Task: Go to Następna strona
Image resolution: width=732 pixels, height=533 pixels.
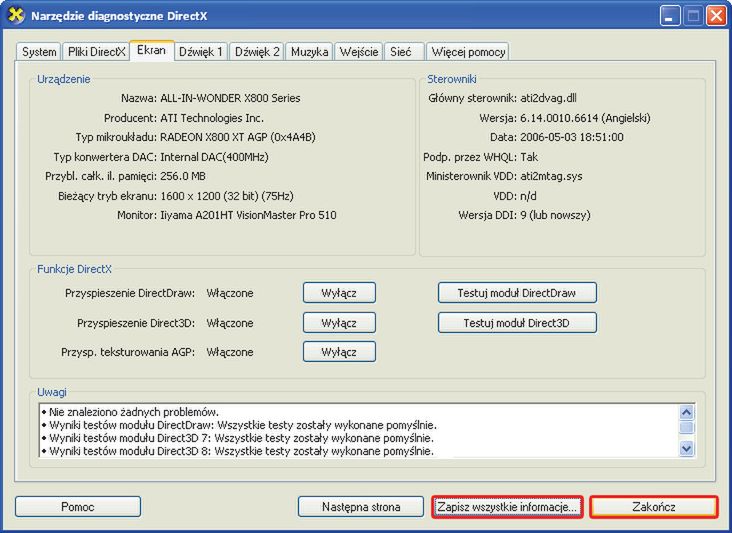Action: tap(361, 507)
